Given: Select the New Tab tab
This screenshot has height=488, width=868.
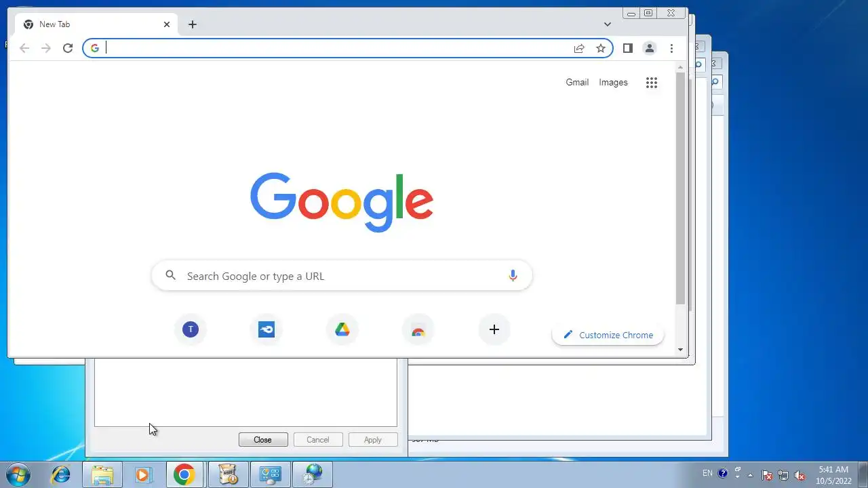Looking at the screenshot, I should point(96,24).
